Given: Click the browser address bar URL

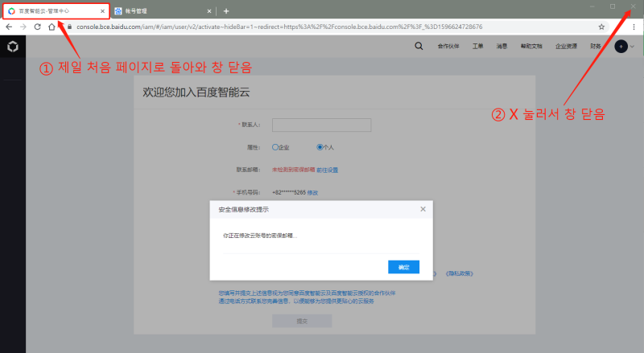Looking at the screenshot, I should pyautogui.click(x=279, y=27).
